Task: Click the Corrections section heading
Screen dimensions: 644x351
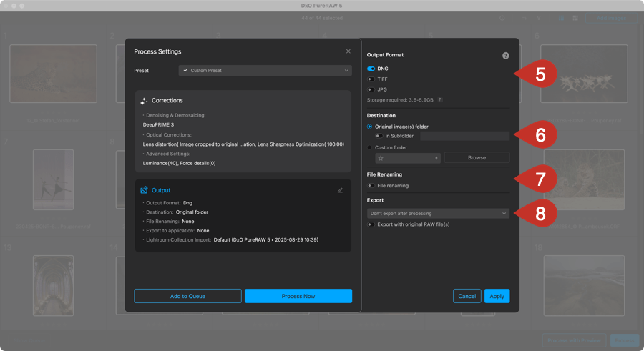Action: tap(167, 101)
